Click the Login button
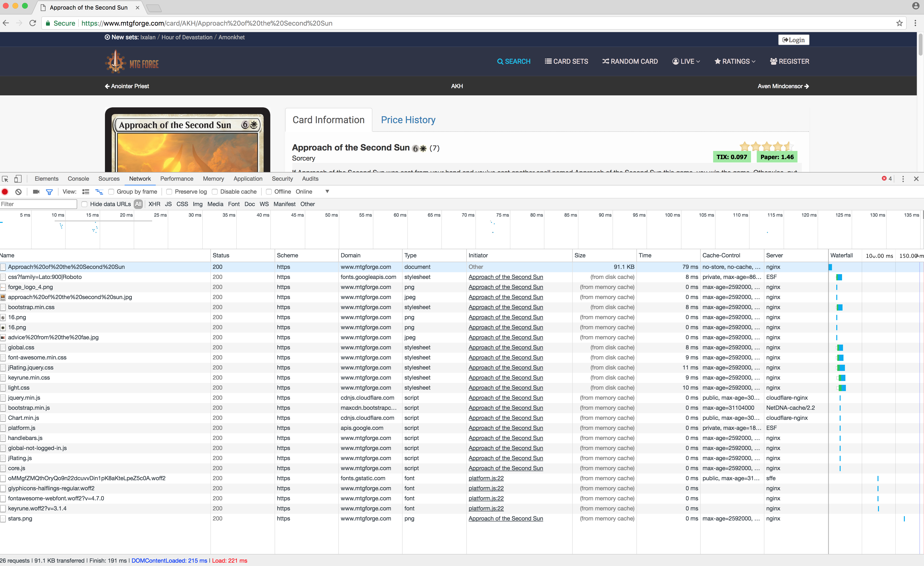The width and height of the screenshot is (924, 566). point(793,40)
